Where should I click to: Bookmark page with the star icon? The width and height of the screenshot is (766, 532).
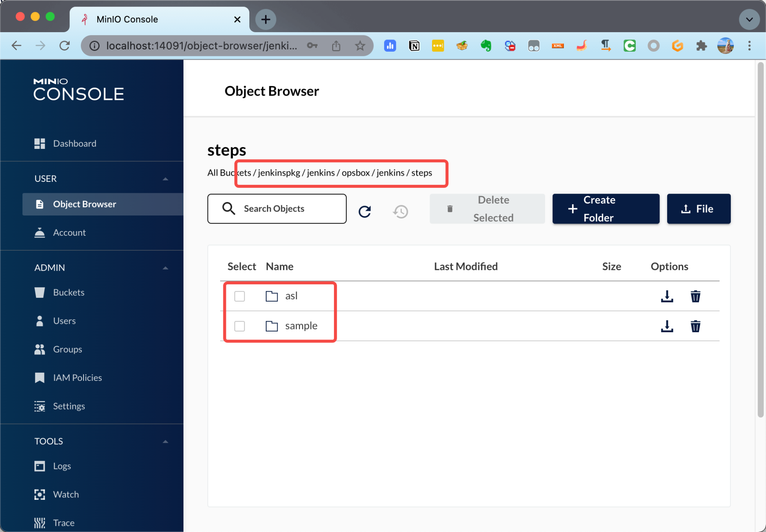tap(360, 46)
